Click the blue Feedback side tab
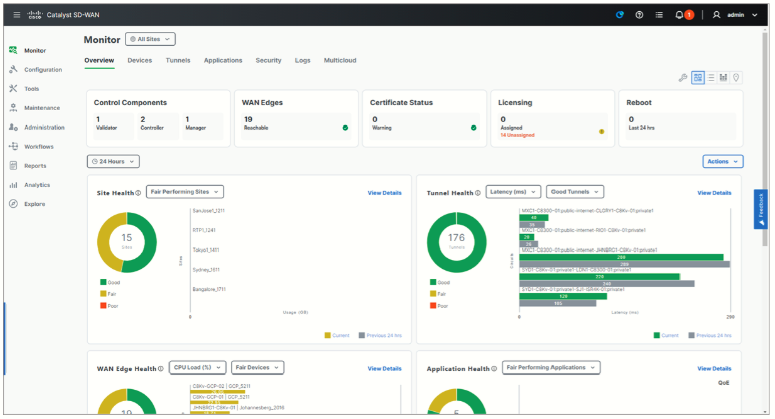 (761, 209)
